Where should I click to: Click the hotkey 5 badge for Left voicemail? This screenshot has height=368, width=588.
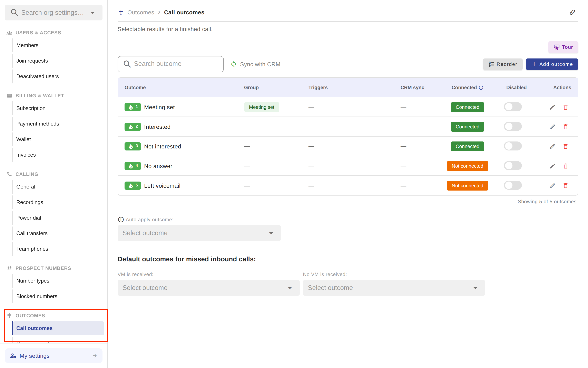coord(133,186)
